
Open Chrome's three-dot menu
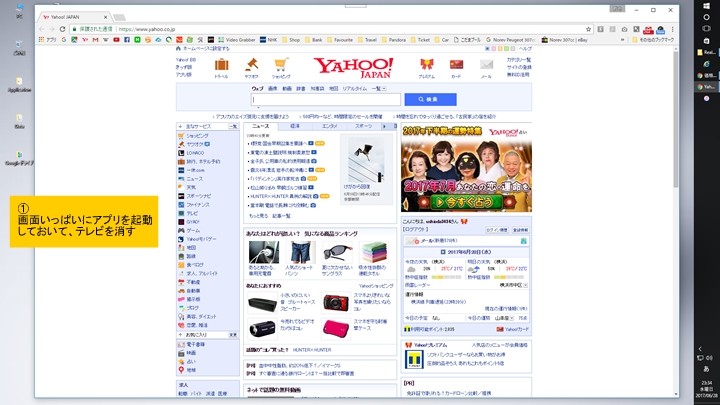(x=672, y=29)
